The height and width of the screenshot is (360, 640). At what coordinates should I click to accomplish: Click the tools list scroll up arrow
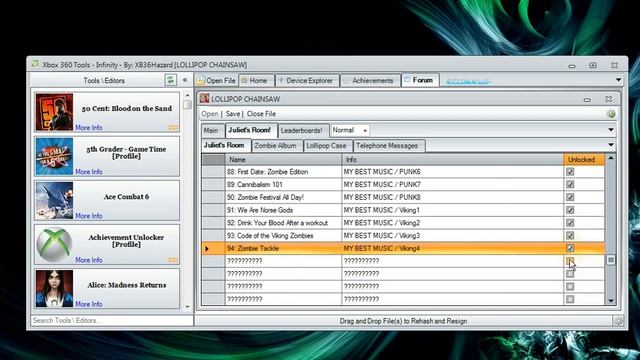pyautogui.click(x=187, y=95)
